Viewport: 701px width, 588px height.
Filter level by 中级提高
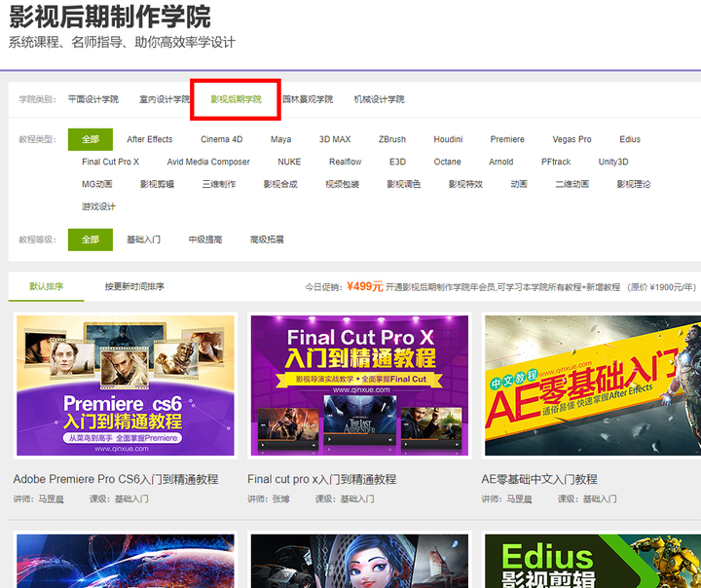[205, 239]
